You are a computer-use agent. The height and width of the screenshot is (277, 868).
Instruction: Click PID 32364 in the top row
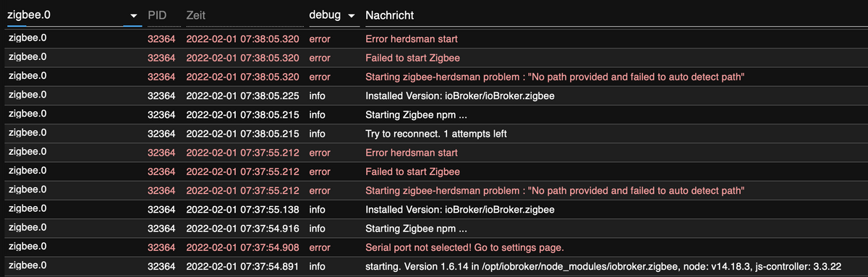[161, 39]
